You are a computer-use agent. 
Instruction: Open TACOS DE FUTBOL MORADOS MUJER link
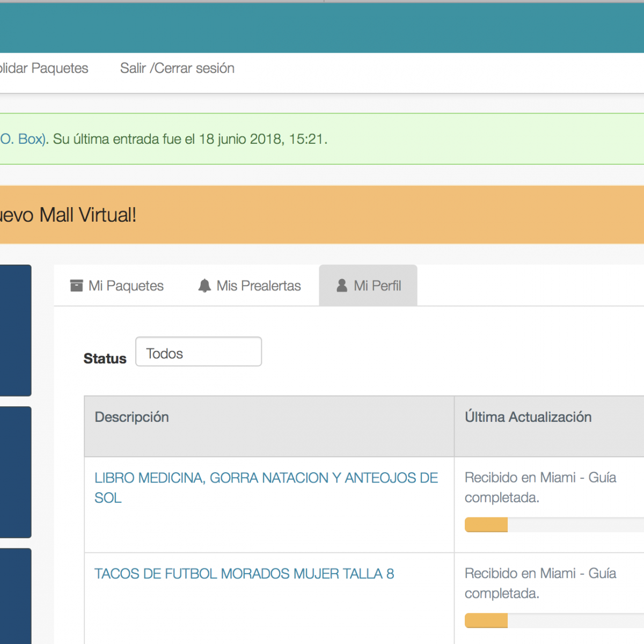click(x=244, y=574)
